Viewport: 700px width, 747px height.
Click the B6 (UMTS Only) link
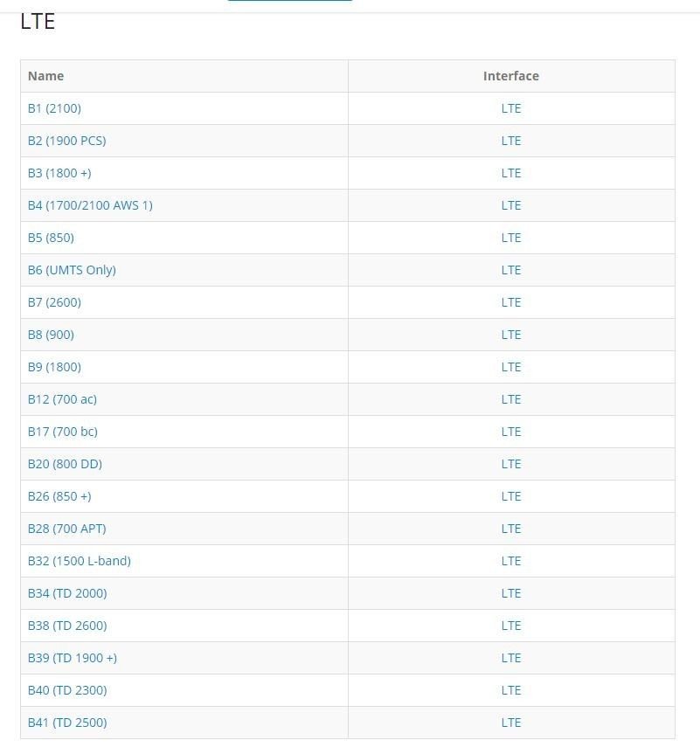click(x=72, y=271)
